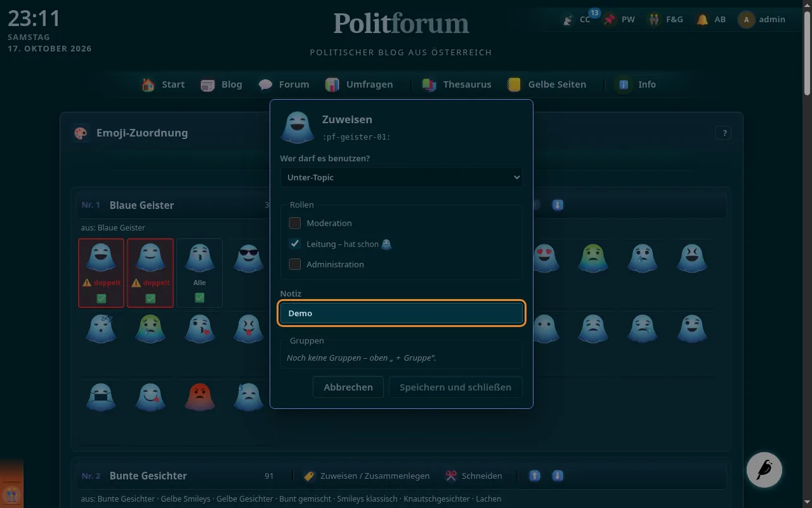The width and height of the screenshot is (812, 508).
Task: Move Blaue Geister down with the arrow
Action: pos(558,205)
